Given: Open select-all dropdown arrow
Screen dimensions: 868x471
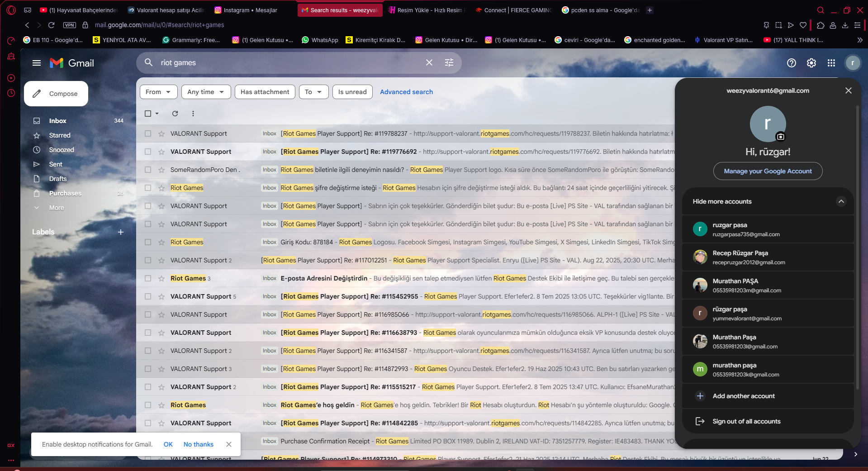Looking at the screenshot, I should pyautogui.click(x=157, y=114).
